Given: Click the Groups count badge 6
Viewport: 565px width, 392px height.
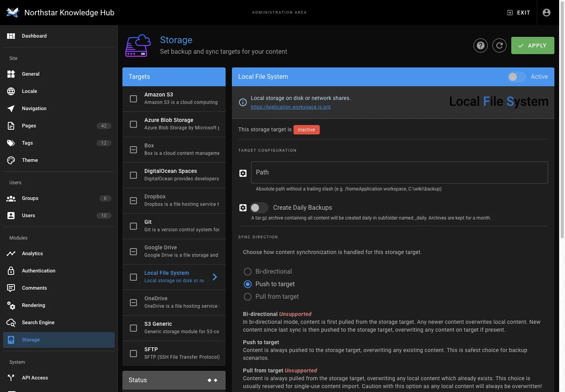Looking at the screenshot, I should (105, 198).
